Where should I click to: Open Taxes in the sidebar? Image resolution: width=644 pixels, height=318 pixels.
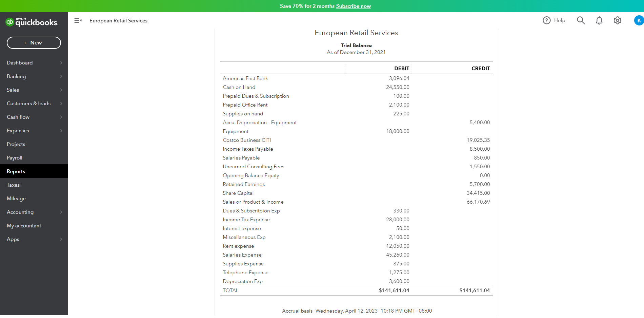(x=13, y=185)
